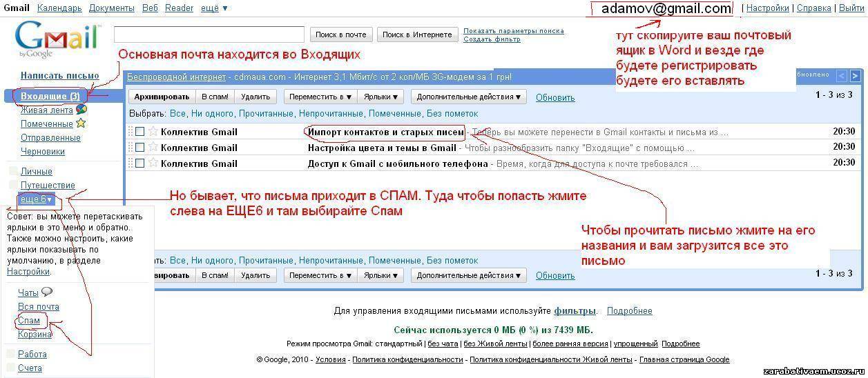
Task: Open Документы in the top navigation bar
Action: (x=112, y=8)
